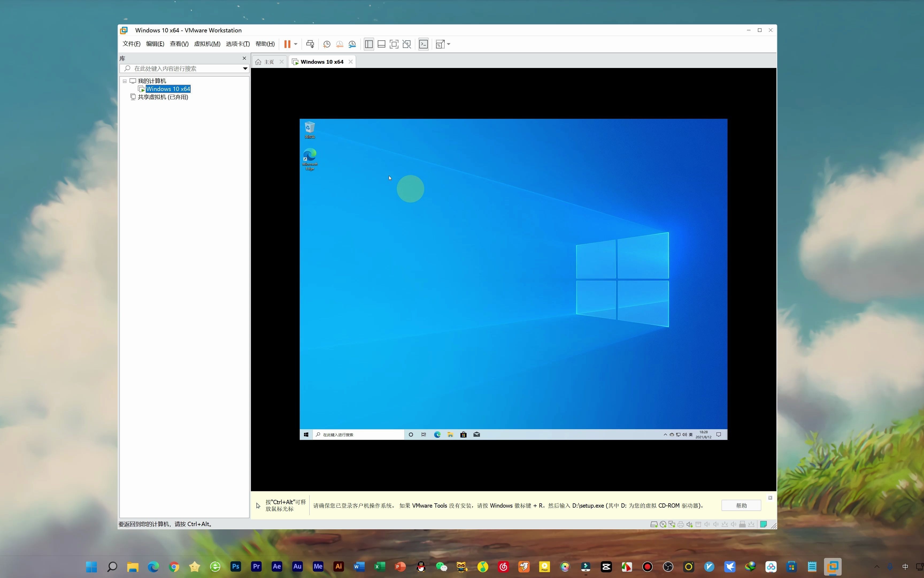Click the teal message log icon
Viewport: 924px width, 578px height.
tap(763, 524)
